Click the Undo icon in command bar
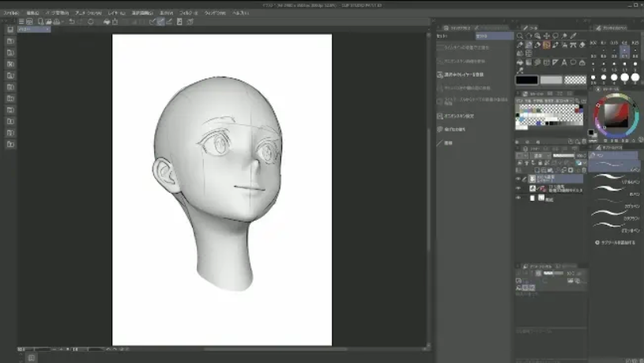The width and height of the screenshot is (644, 363). point(71,21)
